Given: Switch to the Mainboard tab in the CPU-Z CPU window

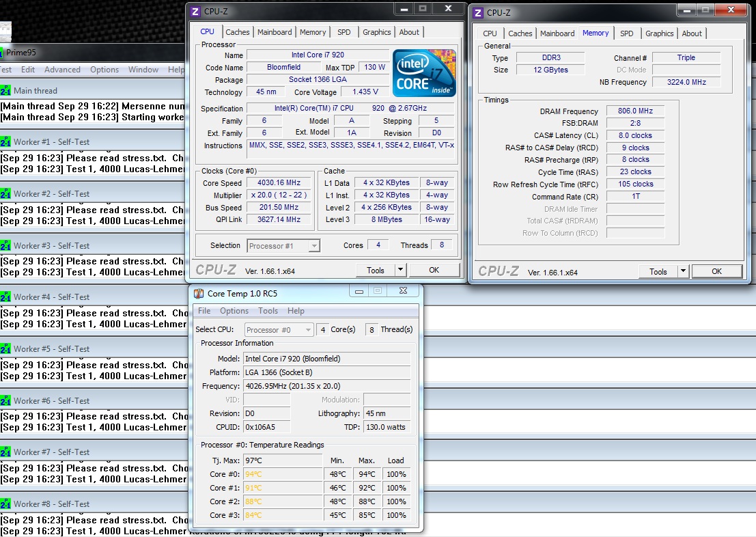Looking at the screenshot, I should [275, 32].
